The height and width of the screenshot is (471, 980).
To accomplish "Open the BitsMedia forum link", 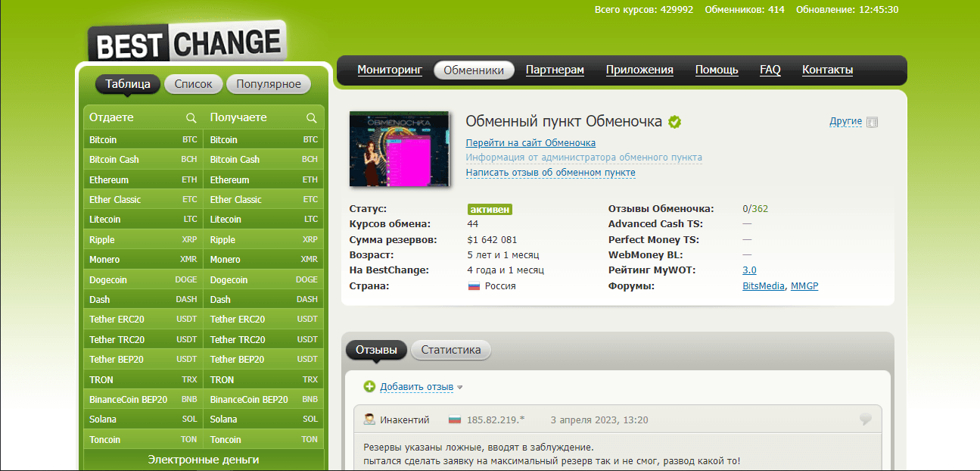I will pos(764,286).
